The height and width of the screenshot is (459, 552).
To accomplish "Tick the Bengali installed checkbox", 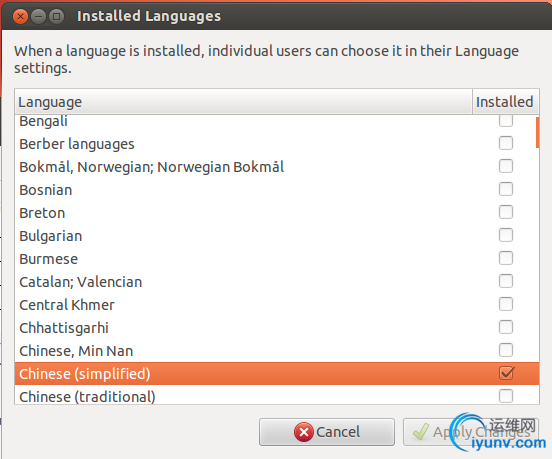I will (x=506, y=120).
